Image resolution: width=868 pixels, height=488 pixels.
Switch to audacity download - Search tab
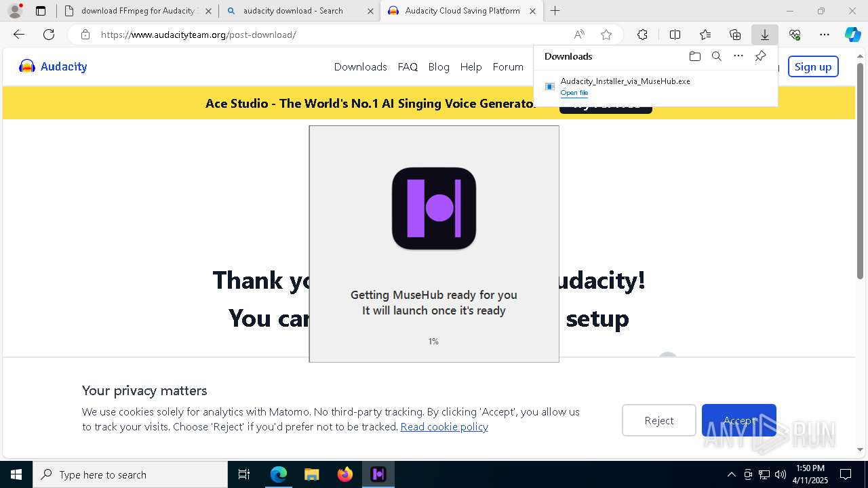click(x=300, y=11)
